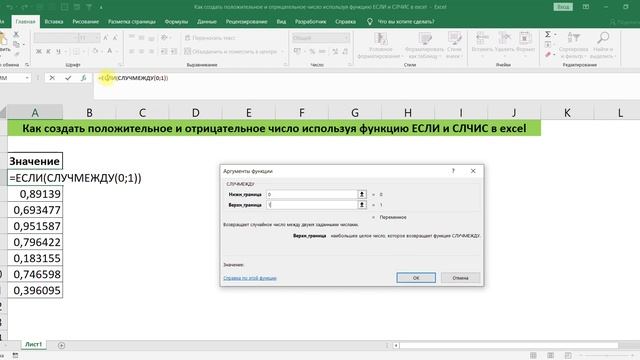Screen dimensions: 640x360
Task: Open Стили ячеек icon
Action: coord(454,39)
